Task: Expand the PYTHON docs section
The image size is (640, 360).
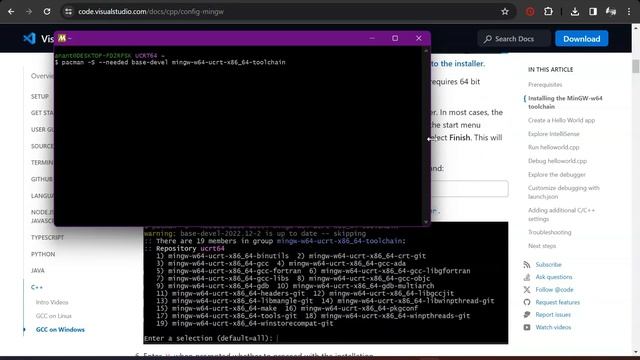Action: [x=43, y=254]
